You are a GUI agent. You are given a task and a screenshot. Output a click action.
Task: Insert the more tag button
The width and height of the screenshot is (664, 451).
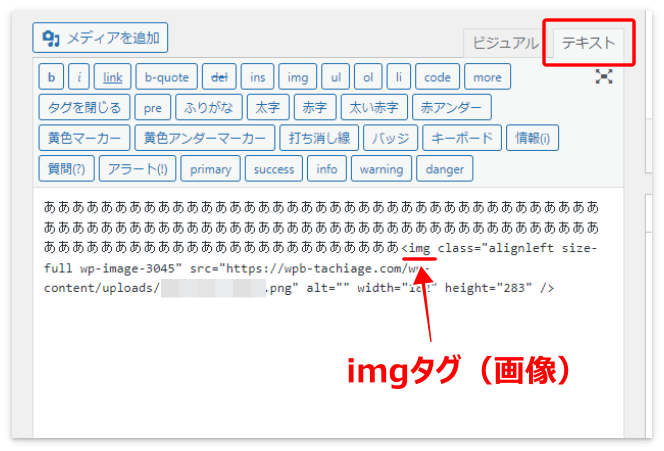[487, 77]
